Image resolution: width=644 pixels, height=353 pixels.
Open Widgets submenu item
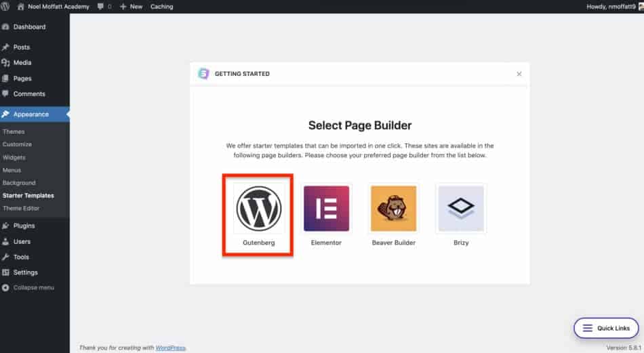point(14,158)
